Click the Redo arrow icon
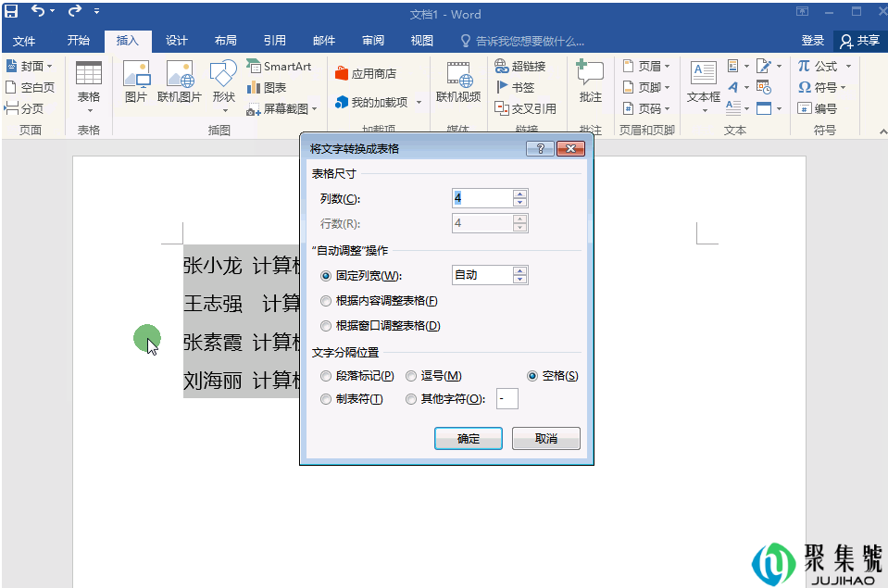Viewport: 888px width, 588px height. 75,10
